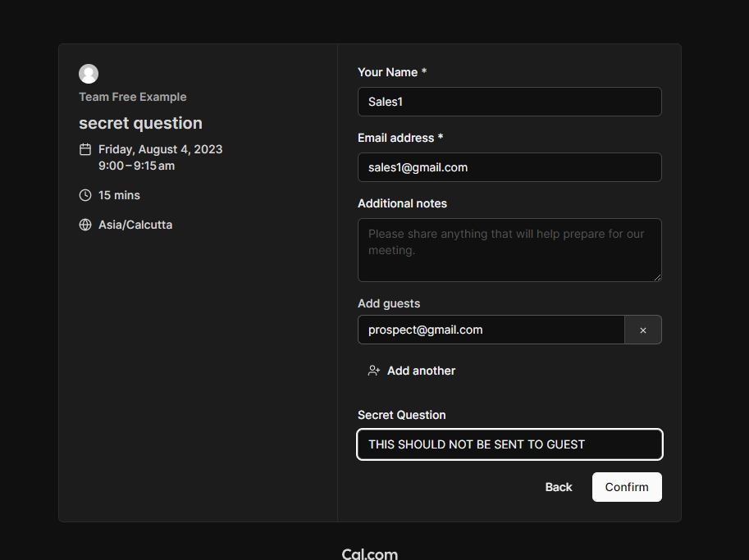Click the Cal.com logo at the bottom

coord(369,553)
